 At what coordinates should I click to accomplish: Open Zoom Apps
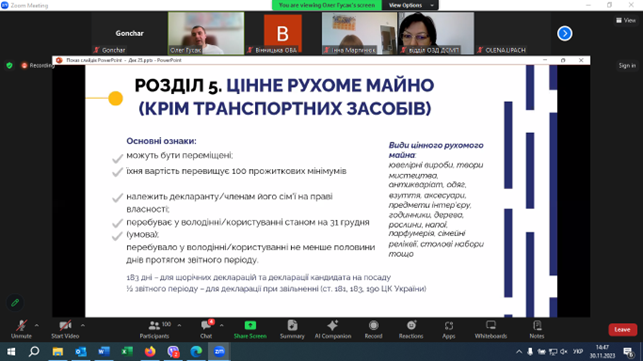(x=449, y=329)
